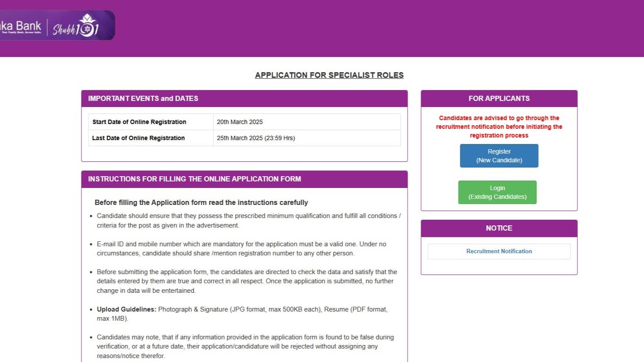Click the 'Candidates may note' instruction paragraph

pyautogui.click(x=245, y=346)
